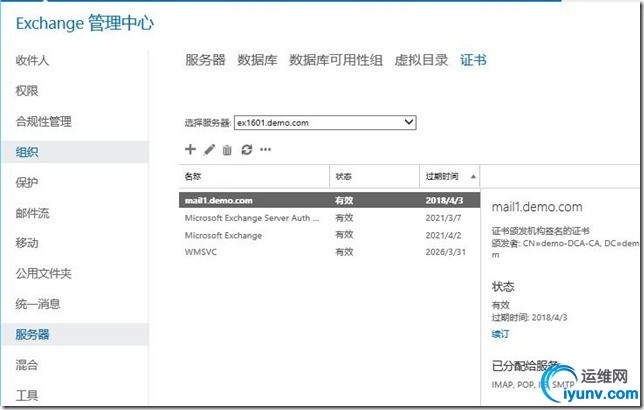Select the WMSVC certificate row

[x=250, y=253]
